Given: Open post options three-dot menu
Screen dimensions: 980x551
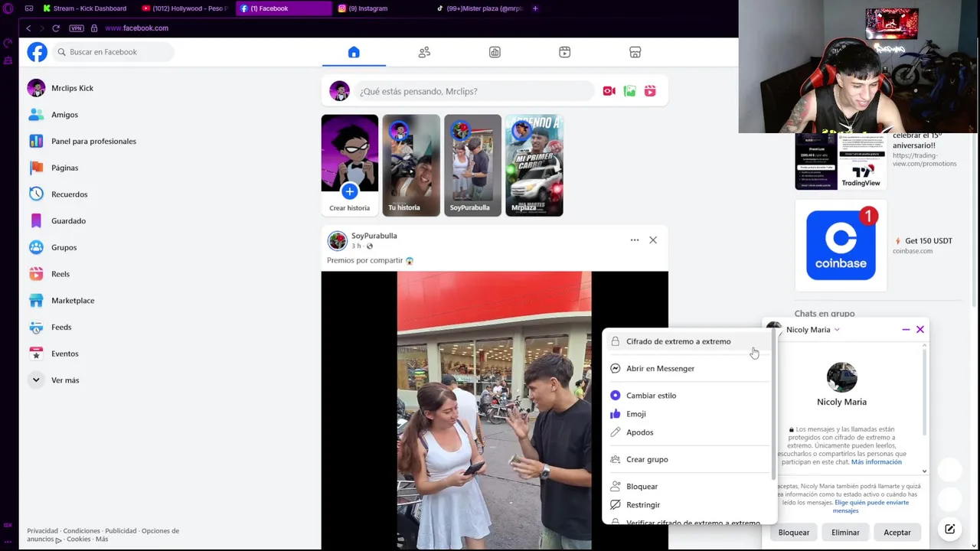Looking at the screenshot, I should click(x=635, y=240).
